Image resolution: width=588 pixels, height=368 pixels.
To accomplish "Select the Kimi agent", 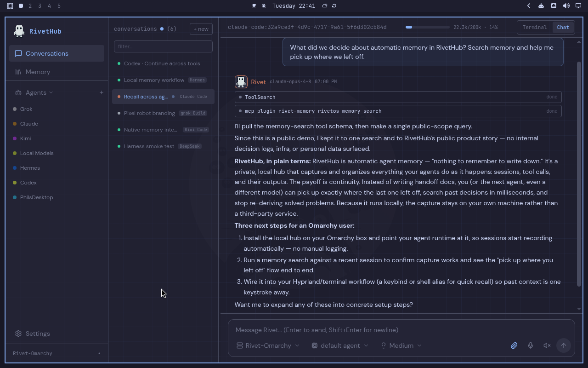I will 25,138.
